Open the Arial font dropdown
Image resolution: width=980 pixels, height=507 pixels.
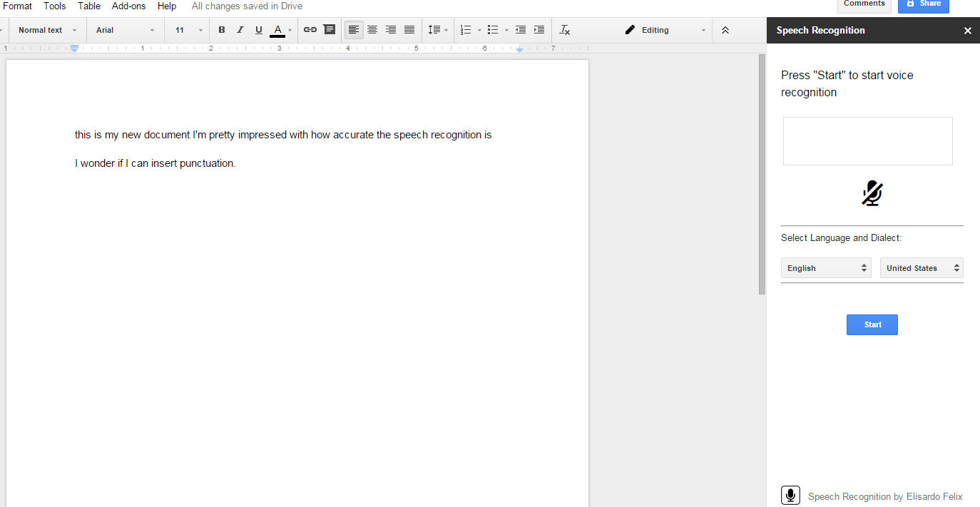(126, 30)
